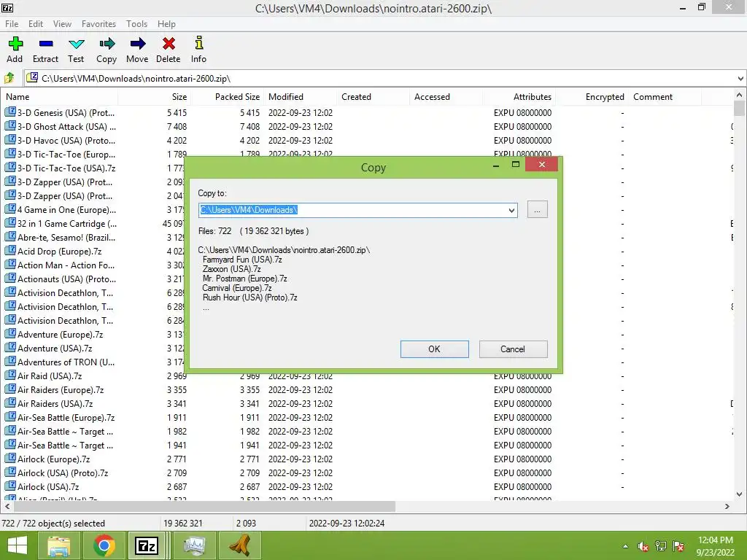Select Air Raiders (Europe).7z row
This screenshot has height=560, width=747.
pyautogui.click(x=367, y=389)
